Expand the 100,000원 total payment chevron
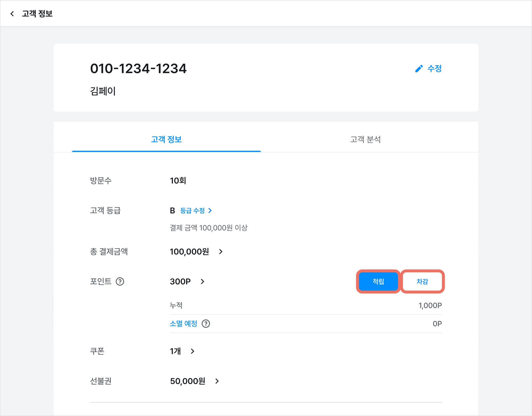The width and height of the screenshot is (532, 416). pyautogui.click(x=221, y=252)
